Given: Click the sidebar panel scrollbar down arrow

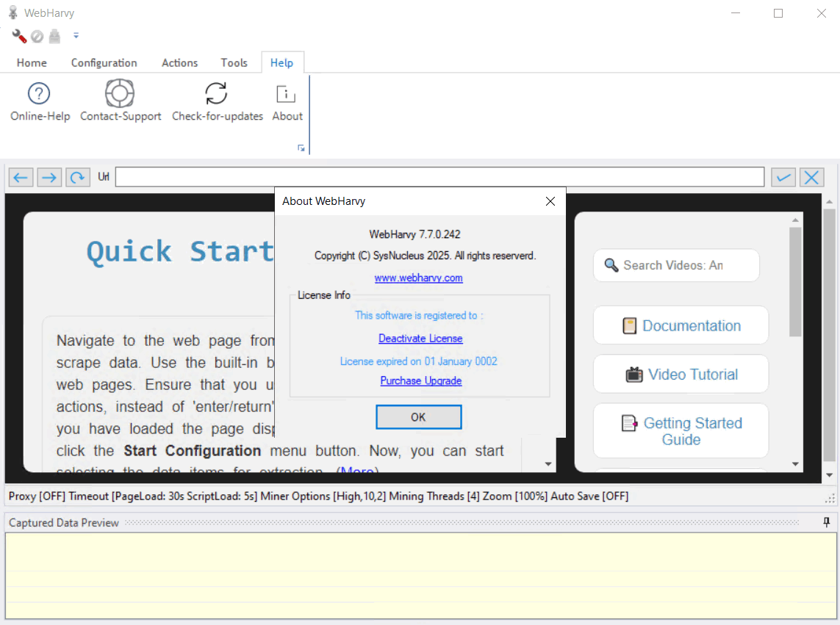Looking at the screenshot, I should [x=795, y=464].
